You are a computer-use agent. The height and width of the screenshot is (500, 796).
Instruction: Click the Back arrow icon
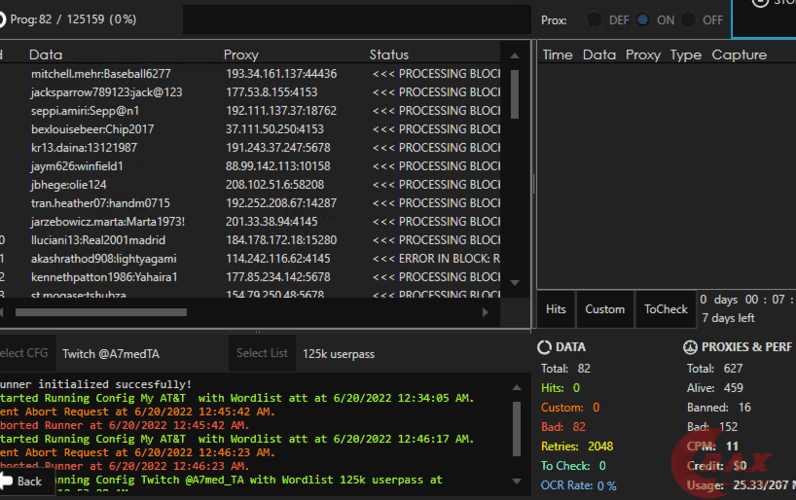[6, 481]
